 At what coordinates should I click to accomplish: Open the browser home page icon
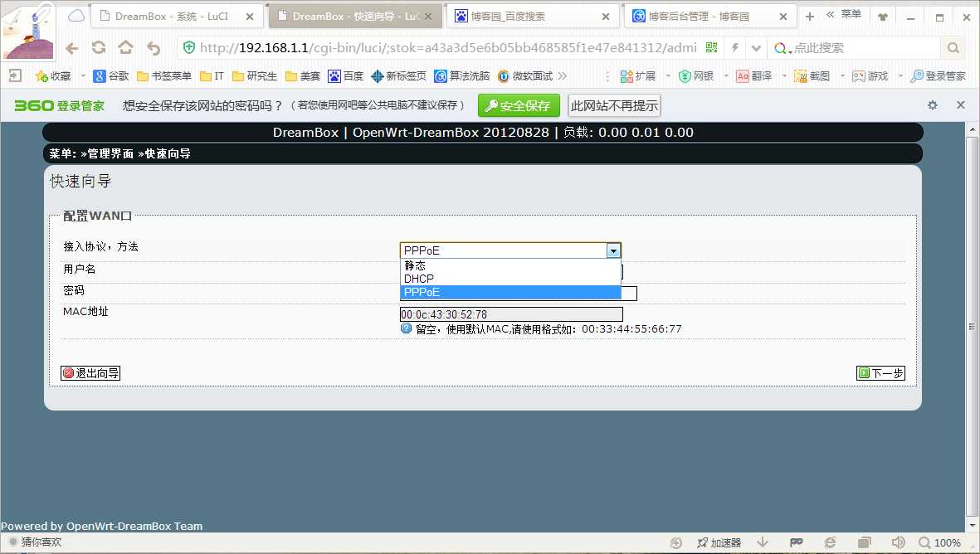[125, 47]
